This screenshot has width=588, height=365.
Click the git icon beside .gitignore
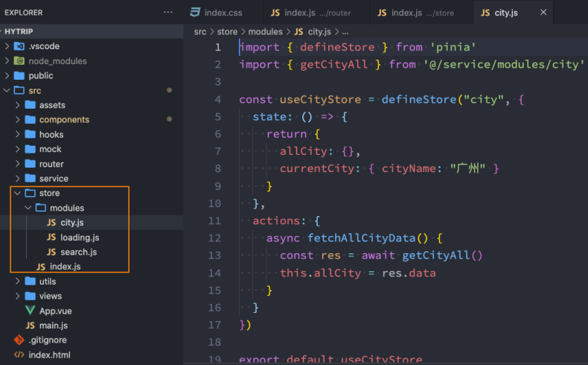(19, 340)
